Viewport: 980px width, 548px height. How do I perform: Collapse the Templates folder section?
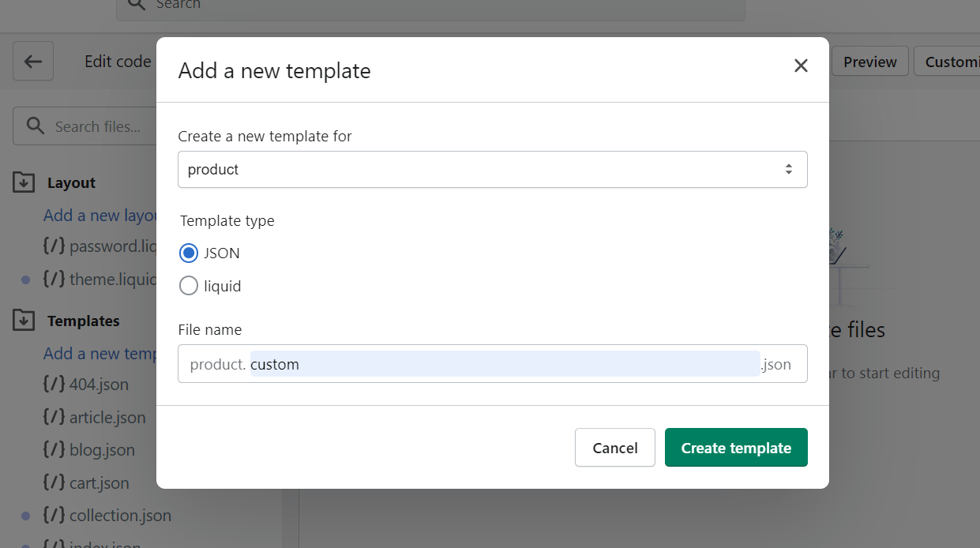[84, 321]
